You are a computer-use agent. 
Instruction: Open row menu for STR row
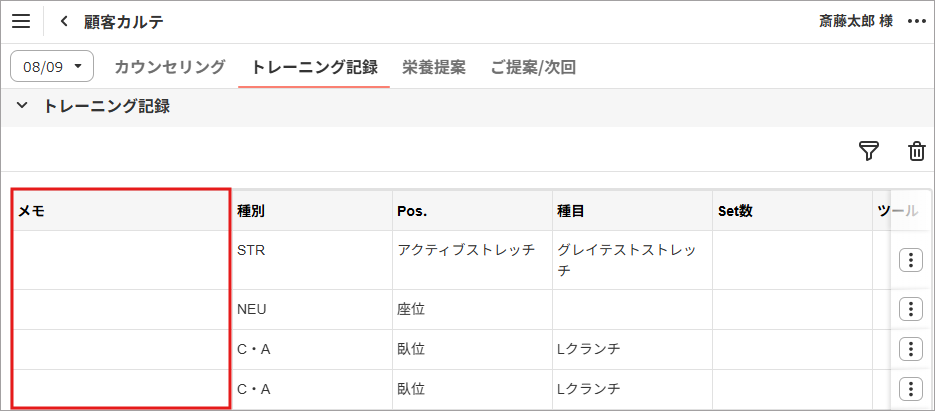[x=910, y=260]
